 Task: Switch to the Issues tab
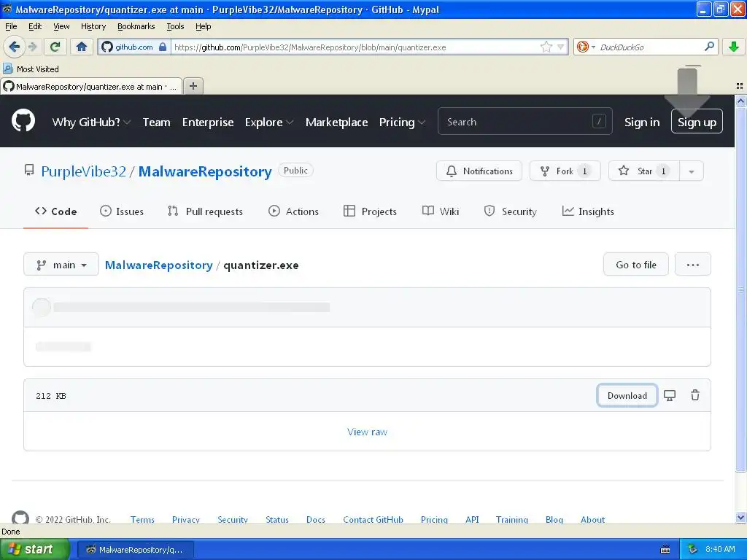click(x=122, y=211)
